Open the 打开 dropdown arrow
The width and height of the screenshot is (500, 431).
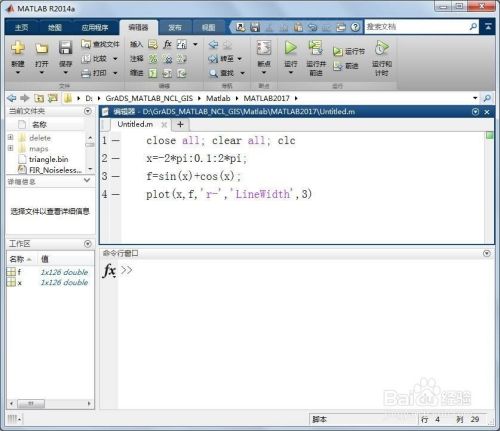pos(42,72)
